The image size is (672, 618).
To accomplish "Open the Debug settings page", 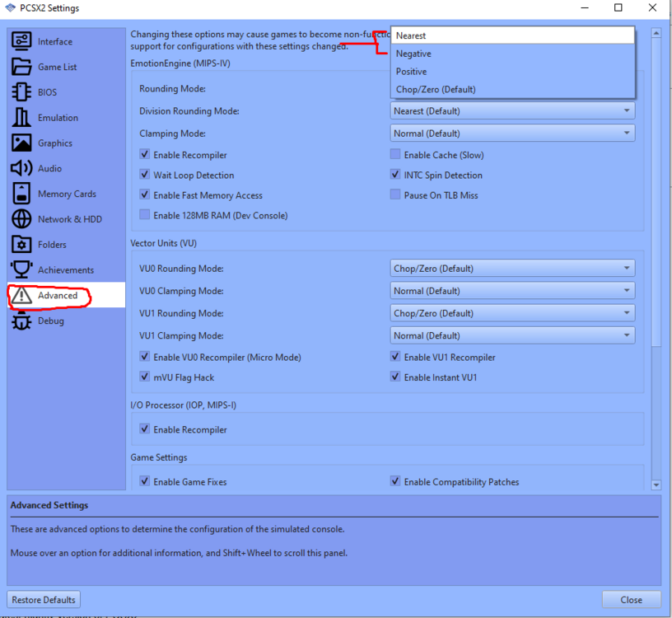I will click(50, 321).
